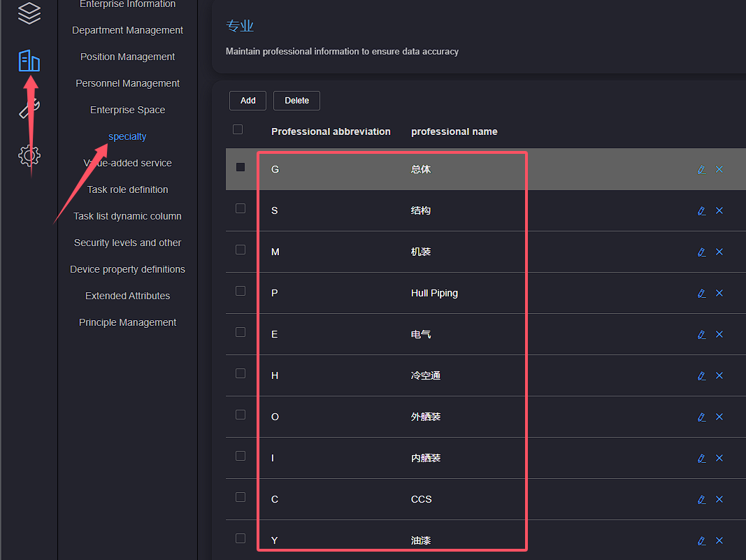Viewport: 746px width, 560px height.
Task: Delete the S row with X icon
Action: tap(719, 210)
